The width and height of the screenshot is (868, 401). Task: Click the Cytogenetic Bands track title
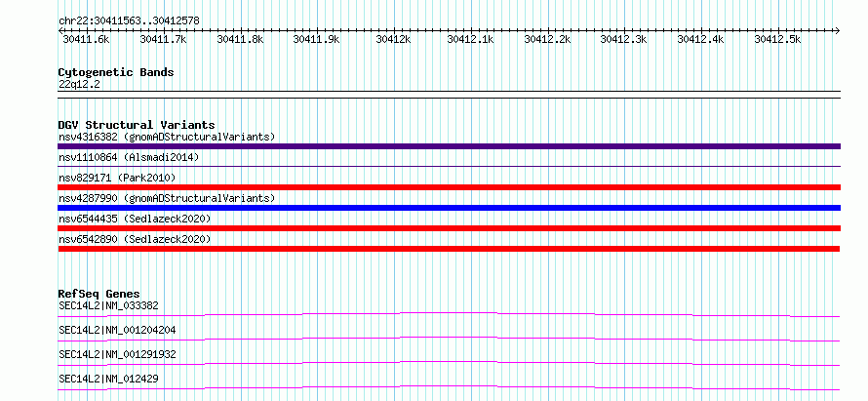(116, 72)
